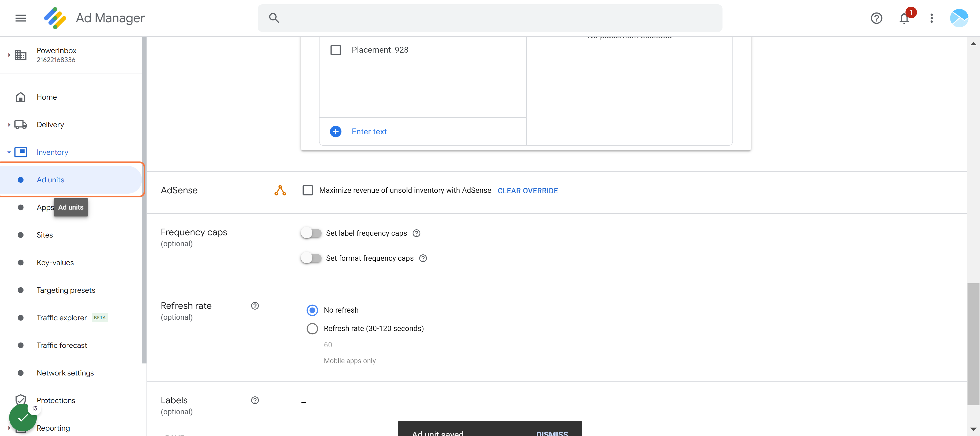Screen dimensions: 980x436
Task: Check Maximize revenue with AdSense checkbox
Action: click(x=307, y=190)
